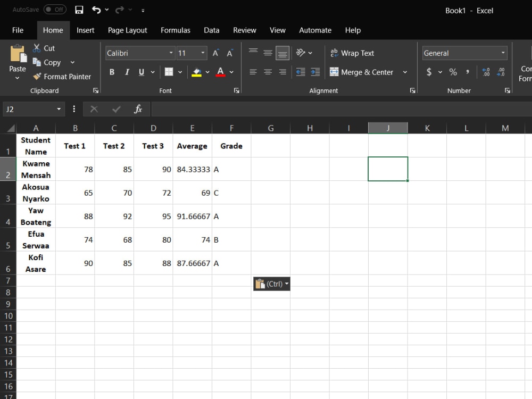Click the formula bar input area
The width and height of the screenshot is (532, 399).
point(342,109)
